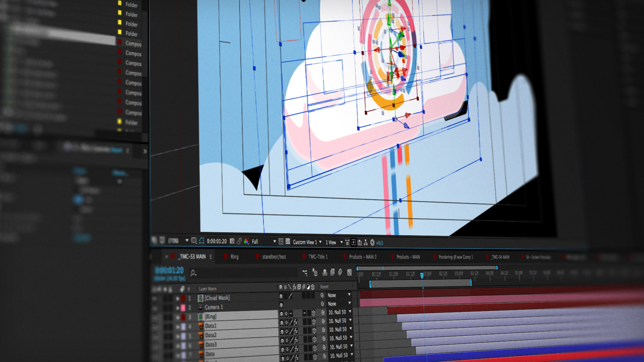Enable Motion Blur in timeline toolbar
Image resolution: width=644 pixels, height=362 pixels.
click(x=340, y=272)
